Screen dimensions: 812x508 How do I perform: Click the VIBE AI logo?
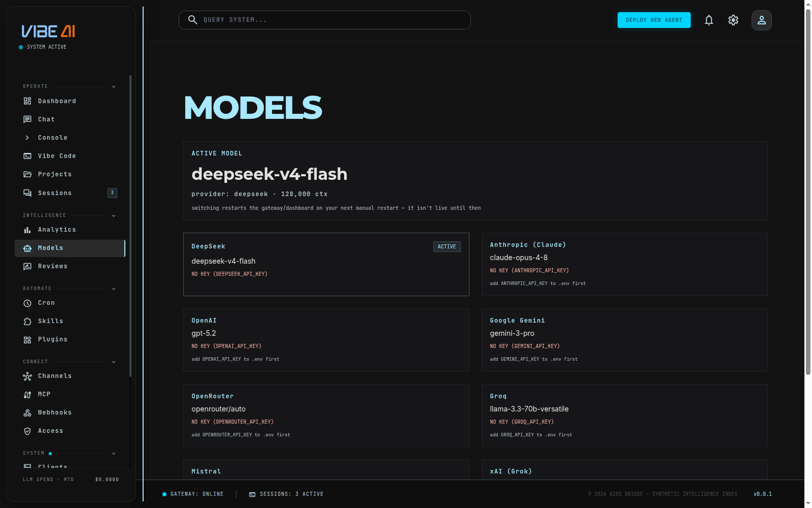(48, 31)
